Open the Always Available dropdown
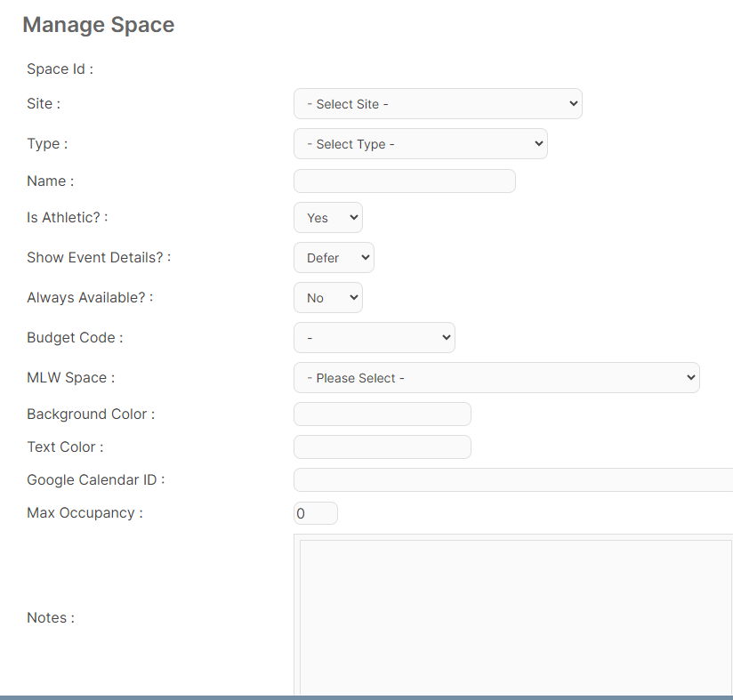Screen dimensions: 733x700 pos(327,297)
